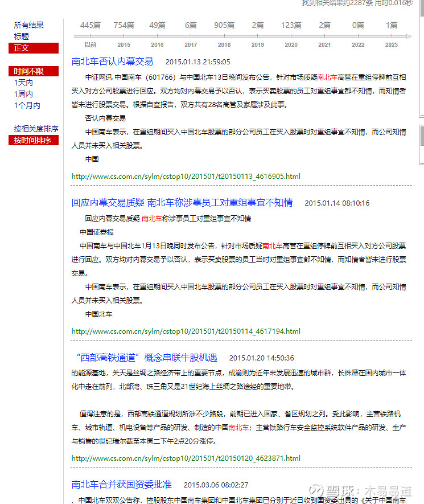Limit results to 1天内
The width and height of the screenshot is (424, 504).
23,83
